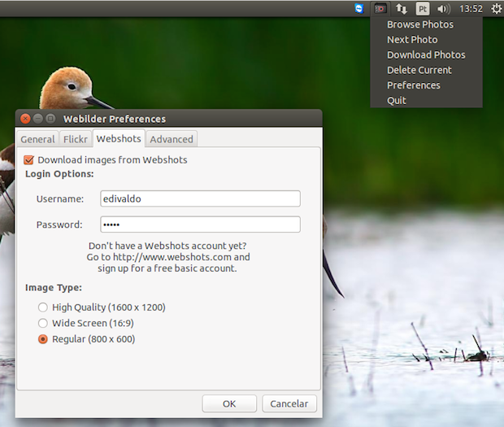504x427 pixels.
Task: Click the Login Options: heading
Action: click(59, 174)
